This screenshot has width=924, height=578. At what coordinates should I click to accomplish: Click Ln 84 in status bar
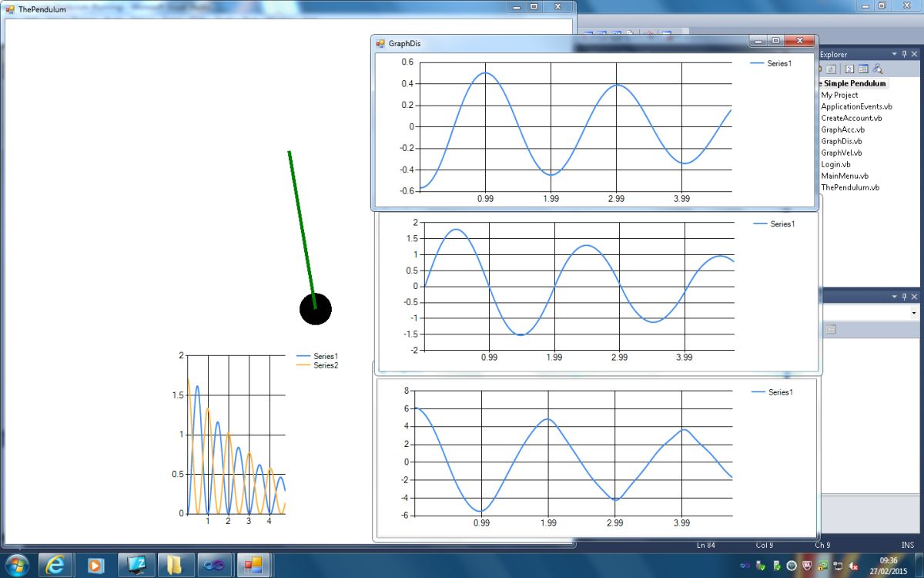coord(705,545)
